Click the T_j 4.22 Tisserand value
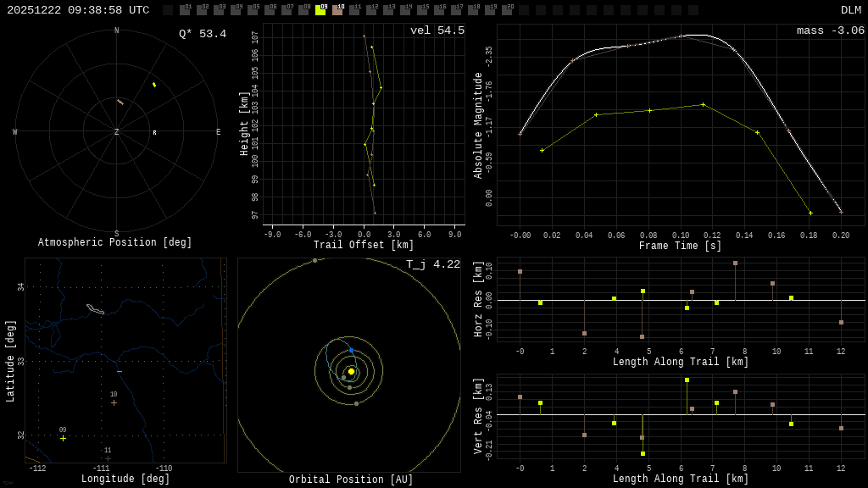 point(432,264)
